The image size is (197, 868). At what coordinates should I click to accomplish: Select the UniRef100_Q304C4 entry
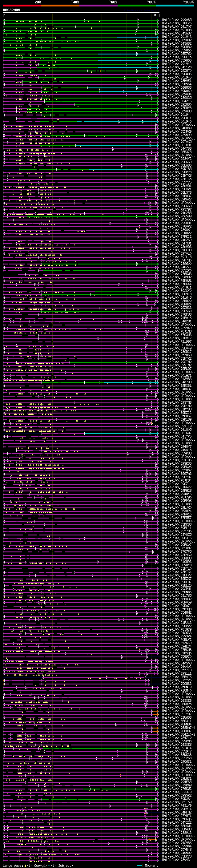(176, 860)
